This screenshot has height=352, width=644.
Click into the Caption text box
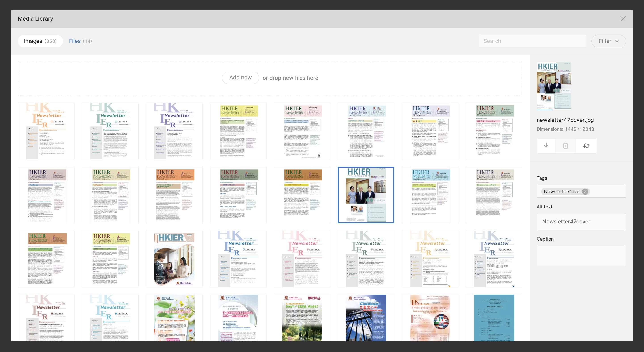coord(581,256)
